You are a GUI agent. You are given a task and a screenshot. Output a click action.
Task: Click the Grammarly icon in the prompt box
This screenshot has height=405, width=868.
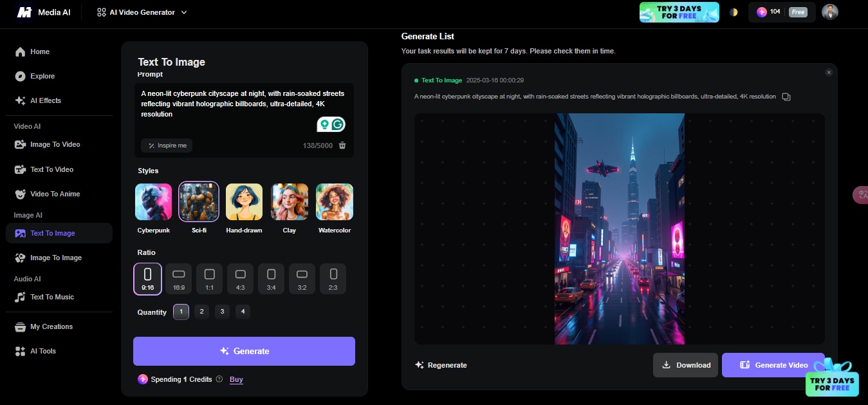click(x=337, y=124)
